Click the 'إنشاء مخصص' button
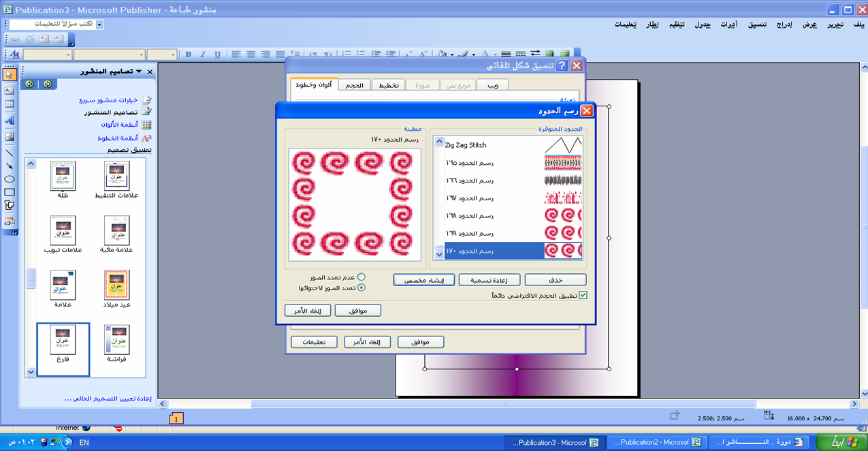868x451 pixels. (x=423, y=280)
